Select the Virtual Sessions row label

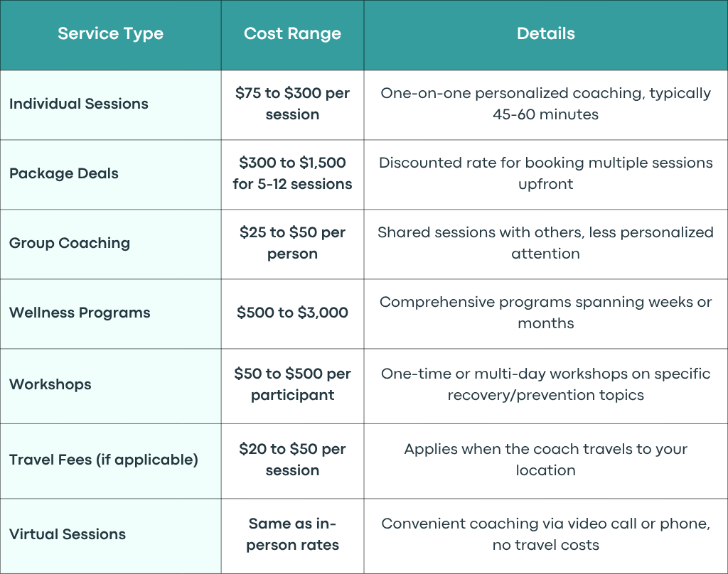coord(68,534)
